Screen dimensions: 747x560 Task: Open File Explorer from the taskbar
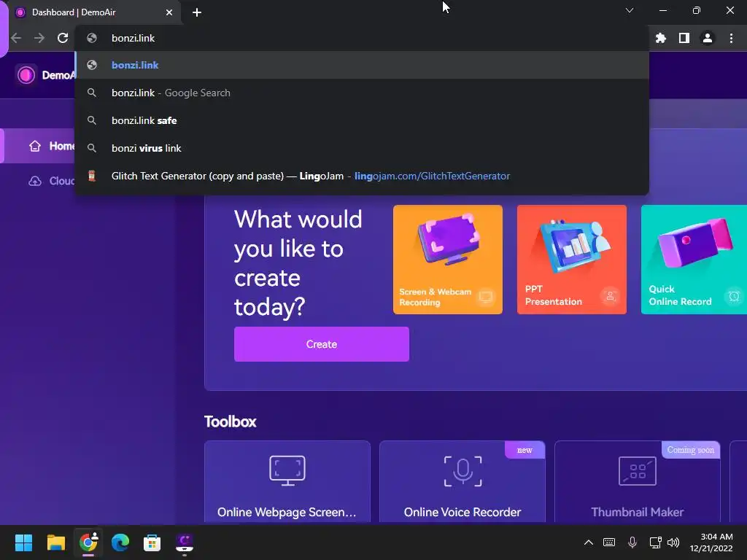tap(55, 542)
